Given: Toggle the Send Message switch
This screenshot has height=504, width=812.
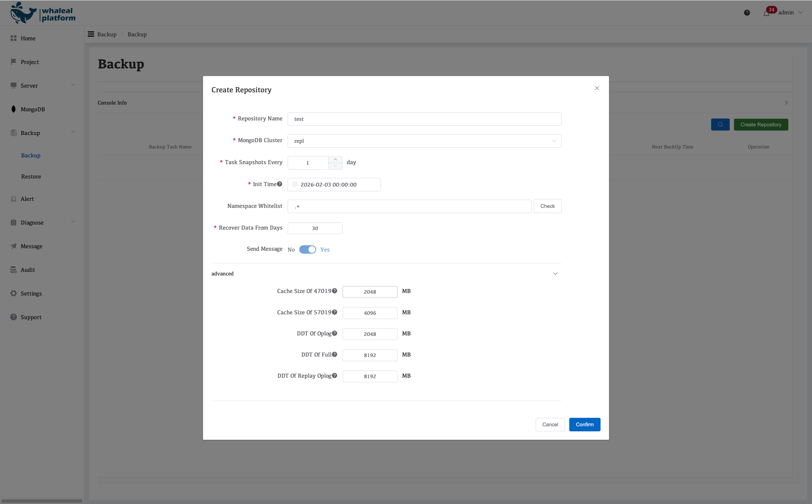Looking at the screenshot, I should (307, 249).
